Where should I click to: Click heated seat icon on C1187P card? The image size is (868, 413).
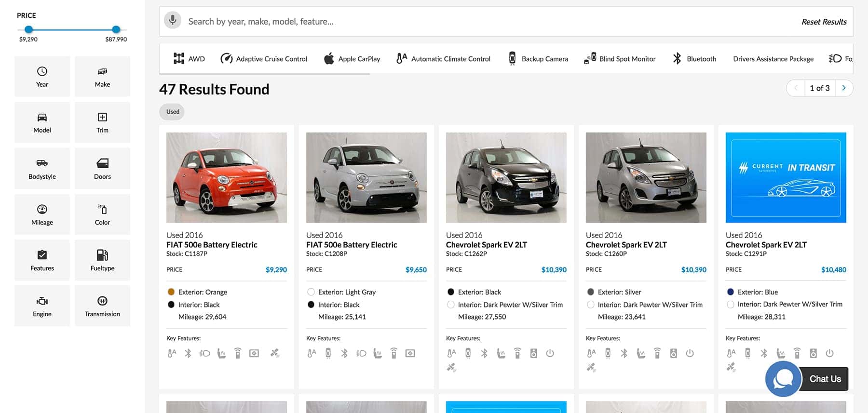coord(221,353)
